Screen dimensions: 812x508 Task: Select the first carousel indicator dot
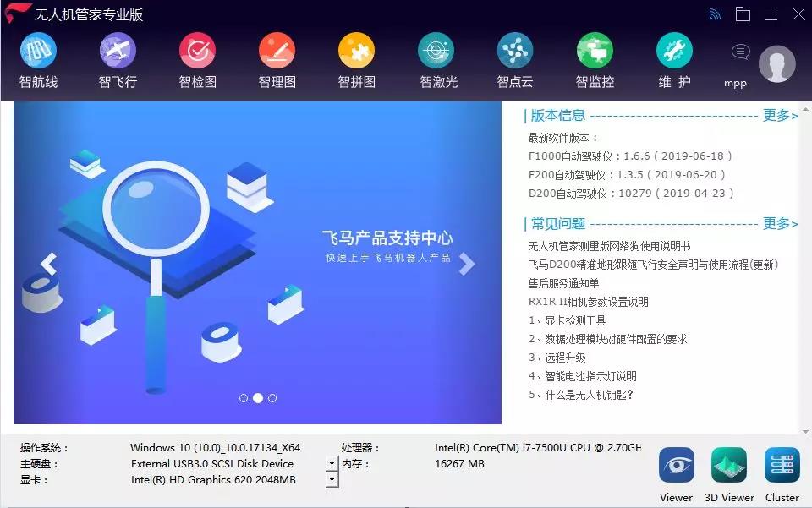coord(244,398)
